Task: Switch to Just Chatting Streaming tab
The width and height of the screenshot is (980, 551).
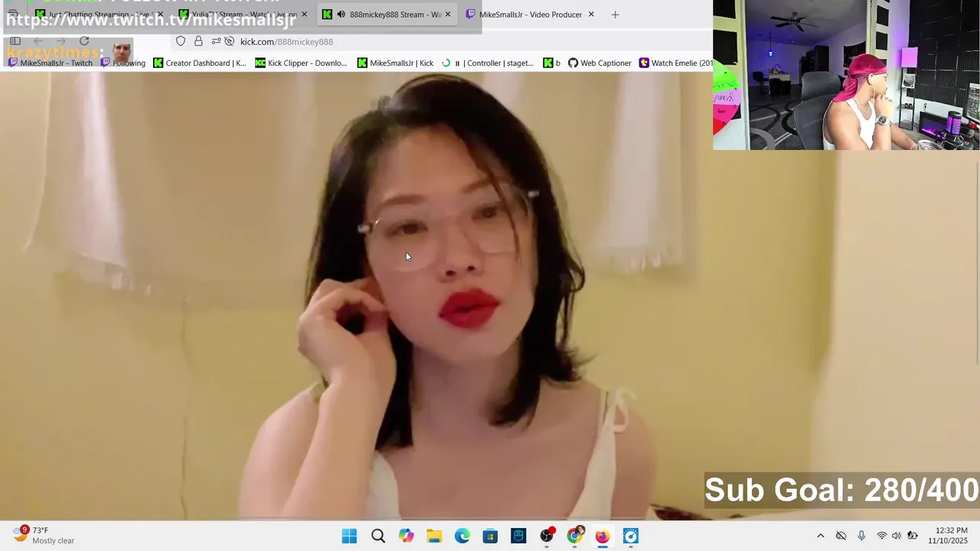Action: (x=98, y=15)
